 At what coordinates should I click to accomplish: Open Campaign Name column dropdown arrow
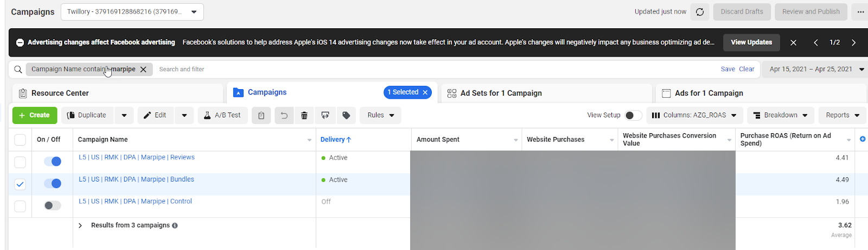tap(310, 140)
